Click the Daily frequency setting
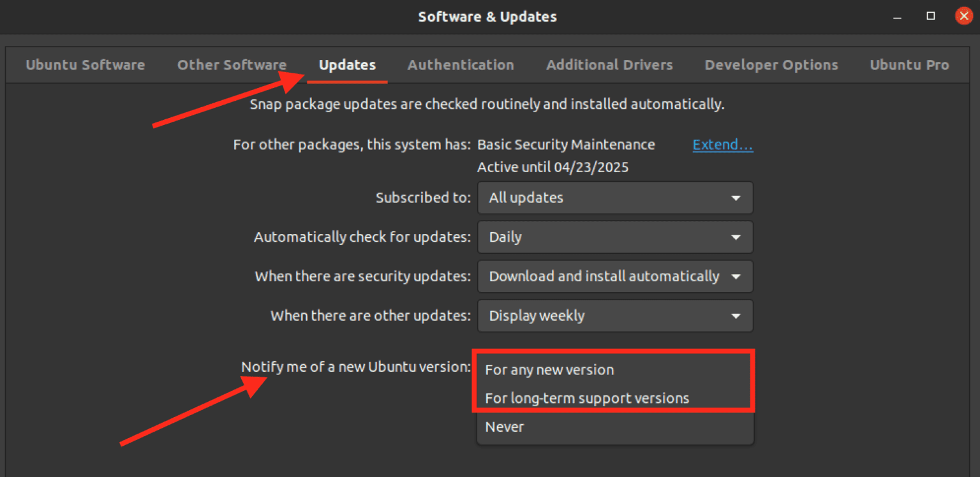Screen dimensions: 980x477 505,237
